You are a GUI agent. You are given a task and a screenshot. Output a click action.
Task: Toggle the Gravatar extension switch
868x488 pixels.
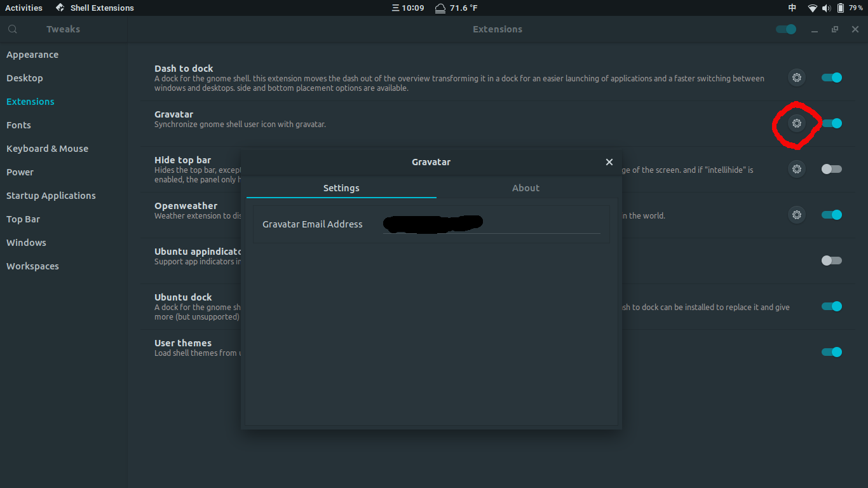(x=831, y=123)
